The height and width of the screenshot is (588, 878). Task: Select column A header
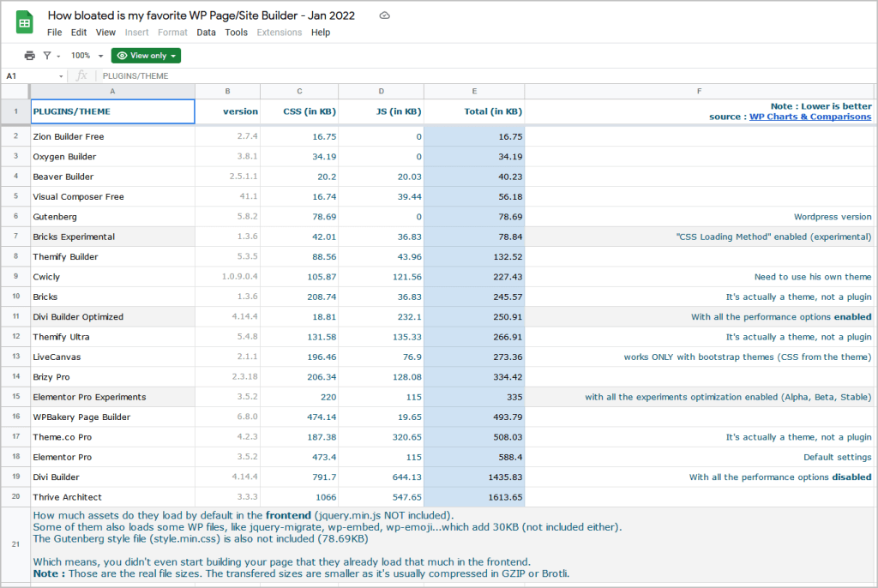point(112,91)
